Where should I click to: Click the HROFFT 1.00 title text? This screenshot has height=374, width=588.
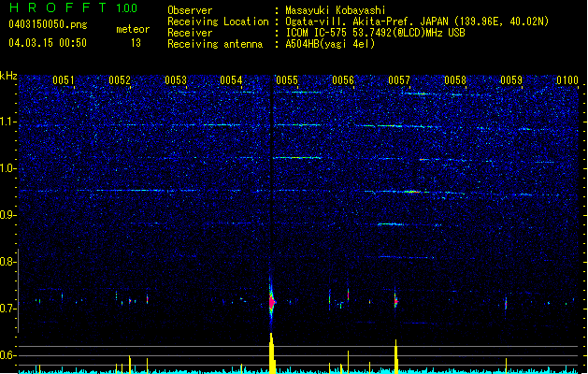coord(73,7)
